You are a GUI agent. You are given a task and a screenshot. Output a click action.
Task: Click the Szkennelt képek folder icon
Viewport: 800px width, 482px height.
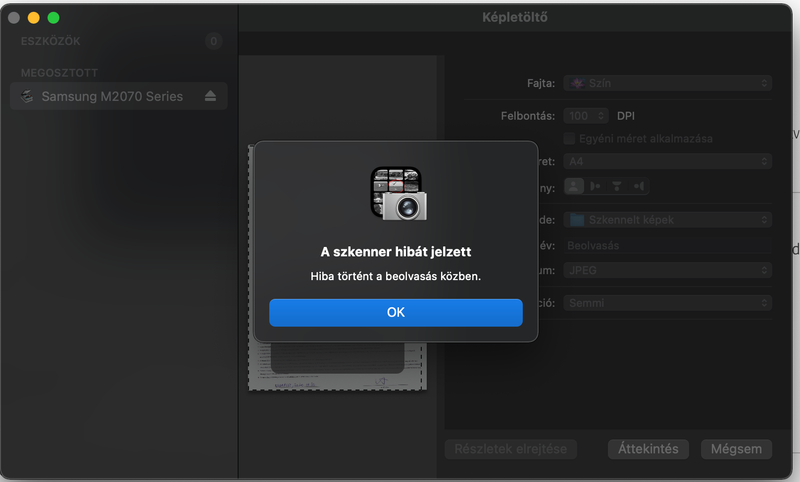pyautogui.click(x=577, y=220)
